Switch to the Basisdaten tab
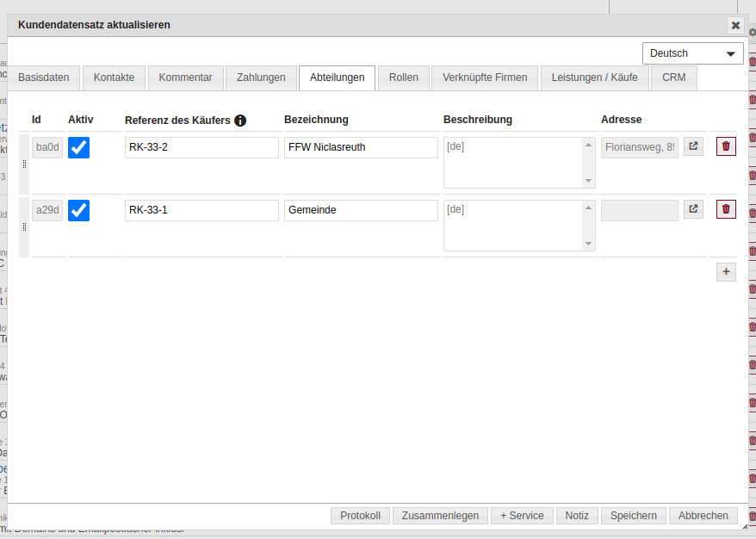 pyautogui.click(x=44, y=77)
